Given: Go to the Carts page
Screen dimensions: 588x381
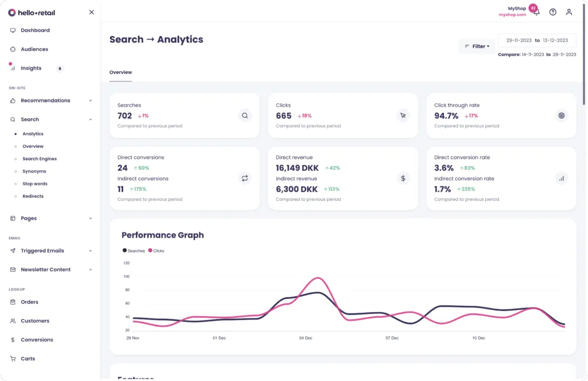Looking at the screenshot, I should [x=27, y=358].
